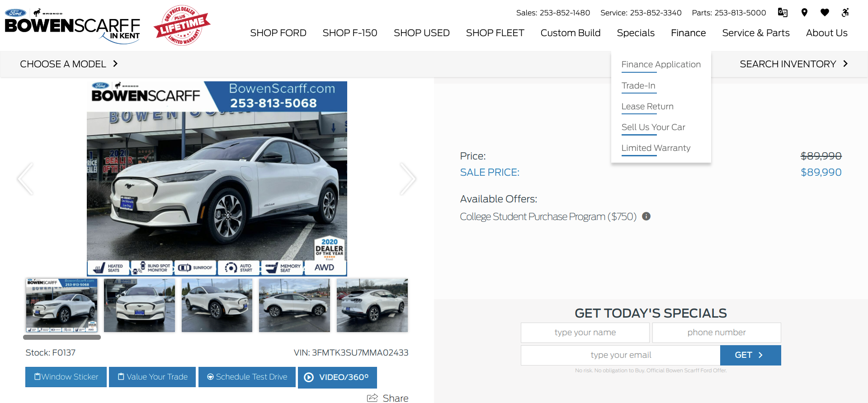Click the info icon beside College Student offer
The image size is (868, 403).
[646, 216]
